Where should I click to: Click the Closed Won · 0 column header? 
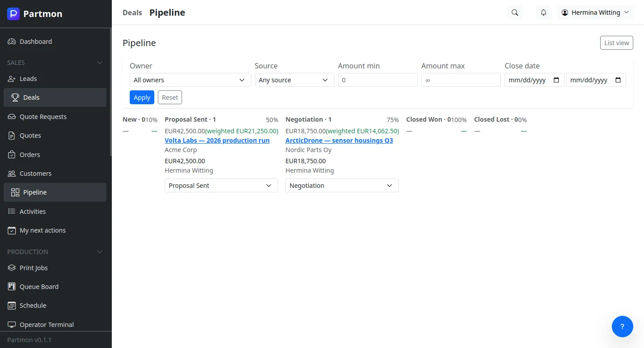tap(428, 119)
